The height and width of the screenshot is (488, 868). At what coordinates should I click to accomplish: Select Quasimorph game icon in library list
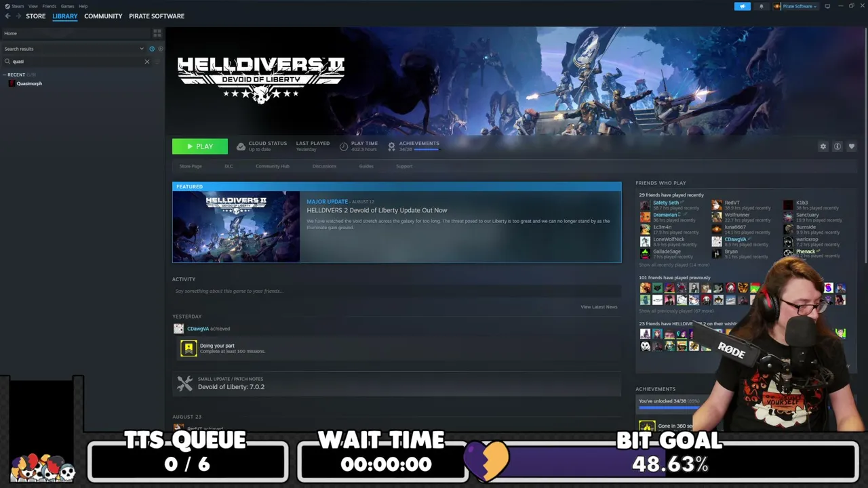12,83
